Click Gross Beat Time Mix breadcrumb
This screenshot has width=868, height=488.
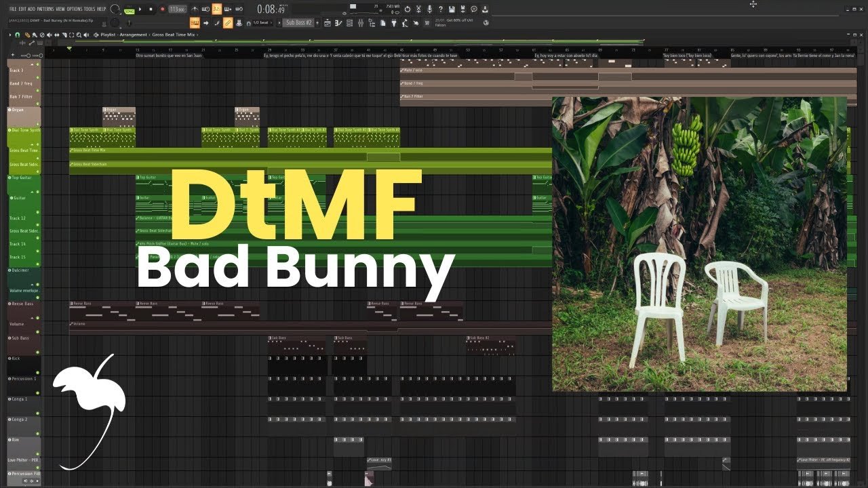click(x=173, y=35)
